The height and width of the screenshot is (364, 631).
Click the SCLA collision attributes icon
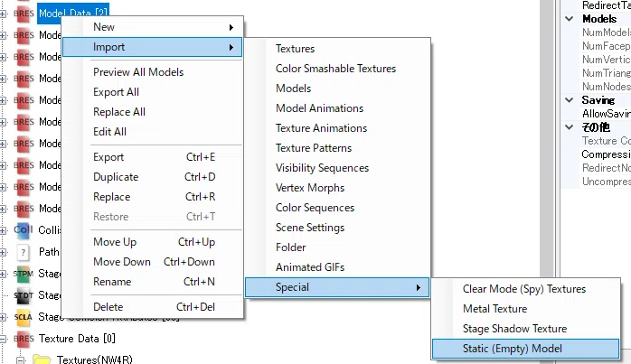point(23,317)
